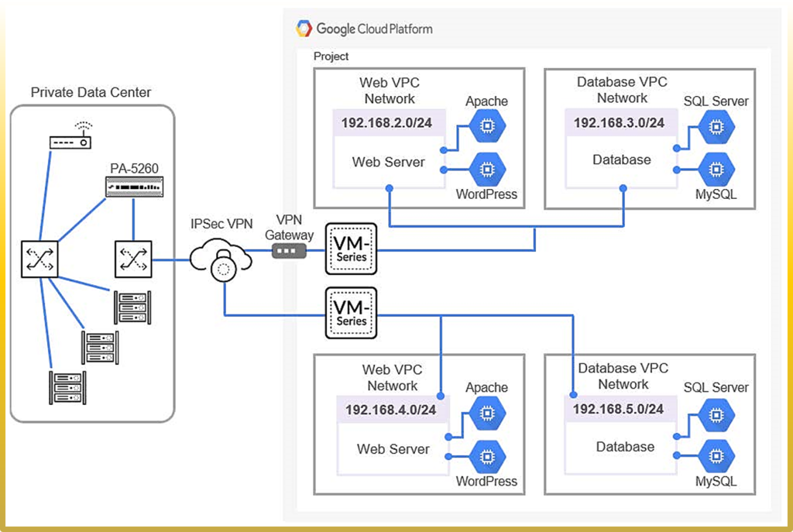Viewport: 793px width, 532px height.
Task: Select the switch icon connected to the wireless router
Action: click(x=39, y=259)
